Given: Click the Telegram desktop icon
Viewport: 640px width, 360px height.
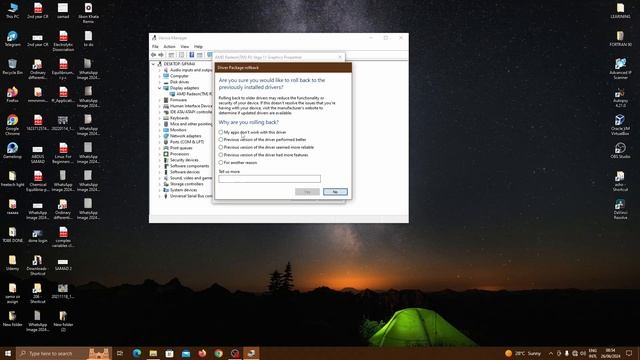Looking at the screenshot, I should [x=12, y=39].
